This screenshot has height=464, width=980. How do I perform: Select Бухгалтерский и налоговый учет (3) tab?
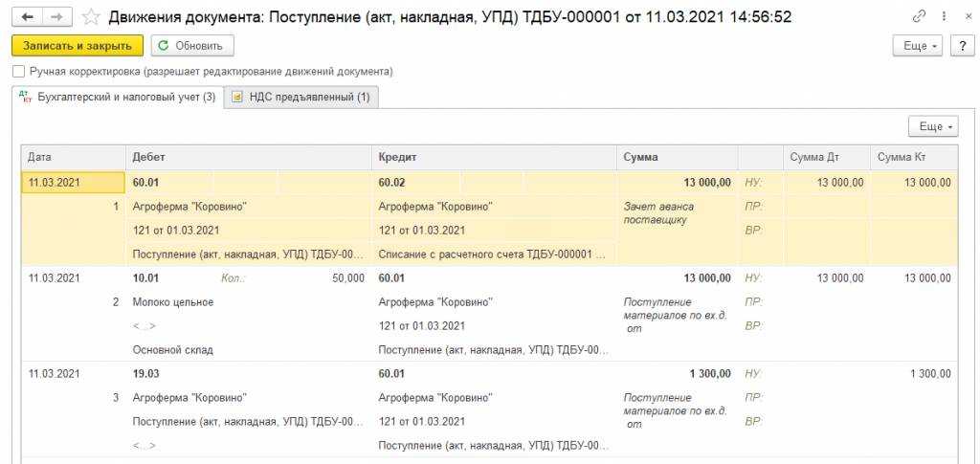[x=118, y=97]
